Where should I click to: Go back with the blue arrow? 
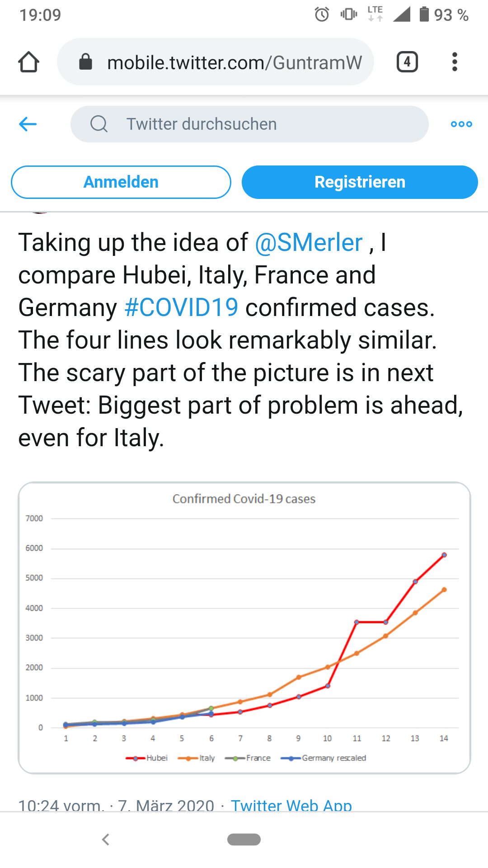28,124
